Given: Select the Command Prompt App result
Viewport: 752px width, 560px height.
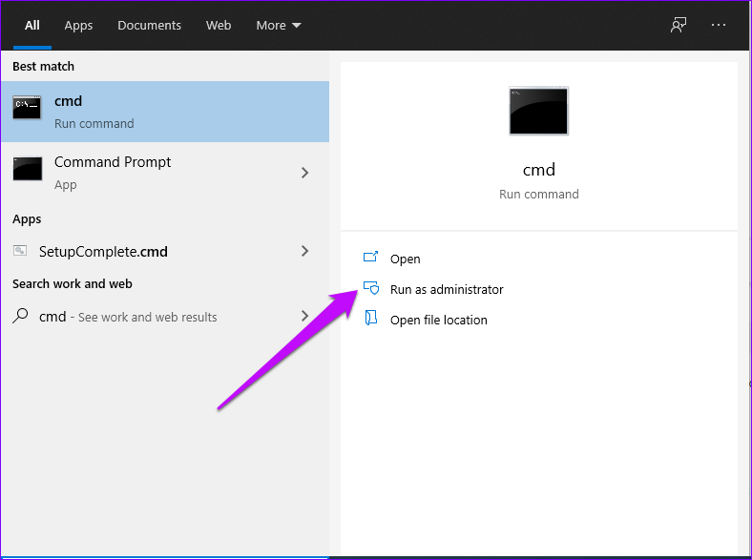Looking at the screenshot, I should click(165, 173).
